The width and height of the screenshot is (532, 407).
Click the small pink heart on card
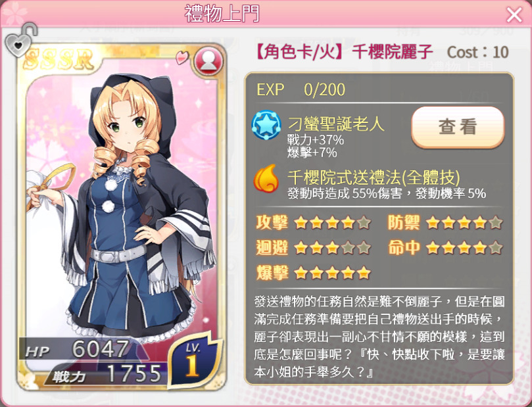pos(183,57)
